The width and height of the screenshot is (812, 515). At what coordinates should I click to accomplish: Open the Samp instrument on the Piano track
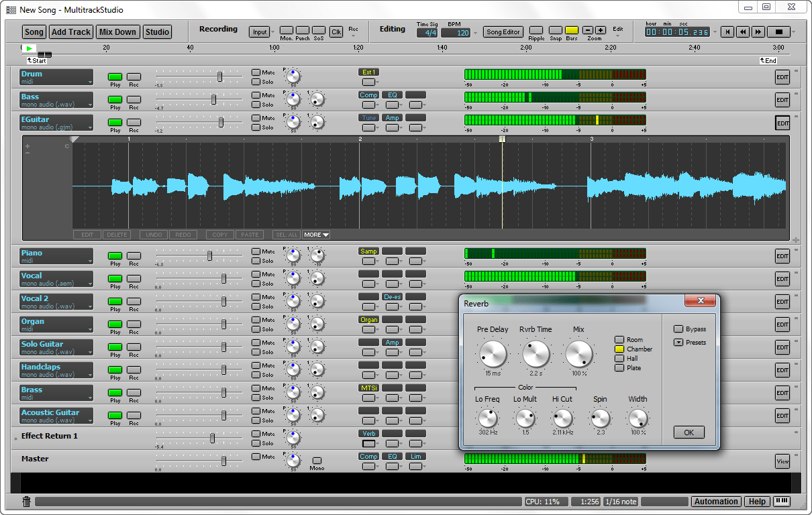pos(368,251)
